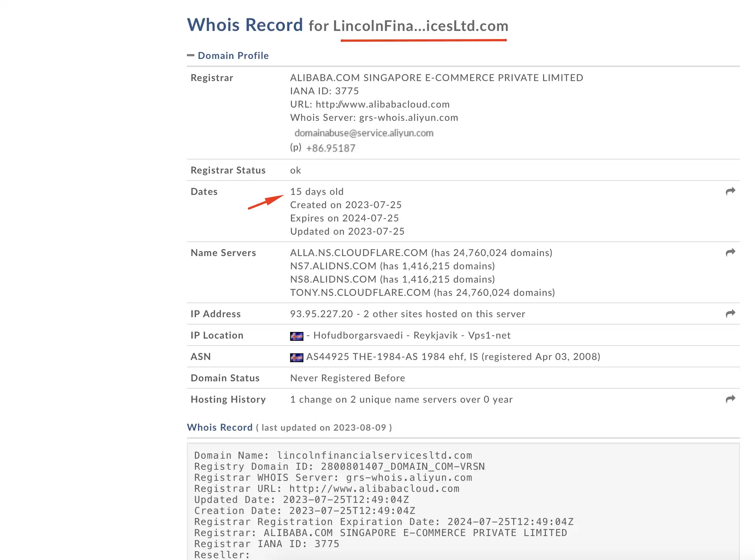Click Whois Record last updated heading
This screenshot has width=755, height=560.
point(289,427)
